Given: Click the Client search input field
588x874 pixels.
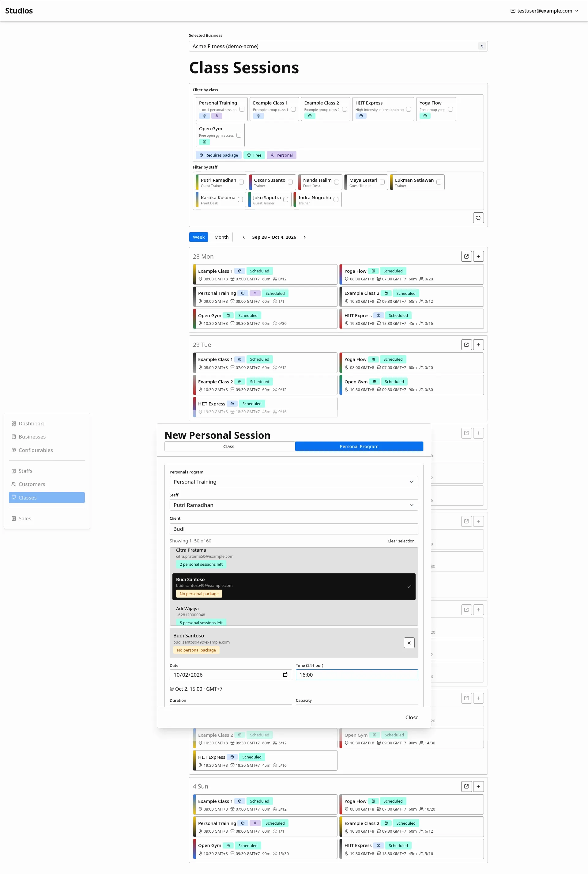Looking at the screenshot, I should pos(294,529).
